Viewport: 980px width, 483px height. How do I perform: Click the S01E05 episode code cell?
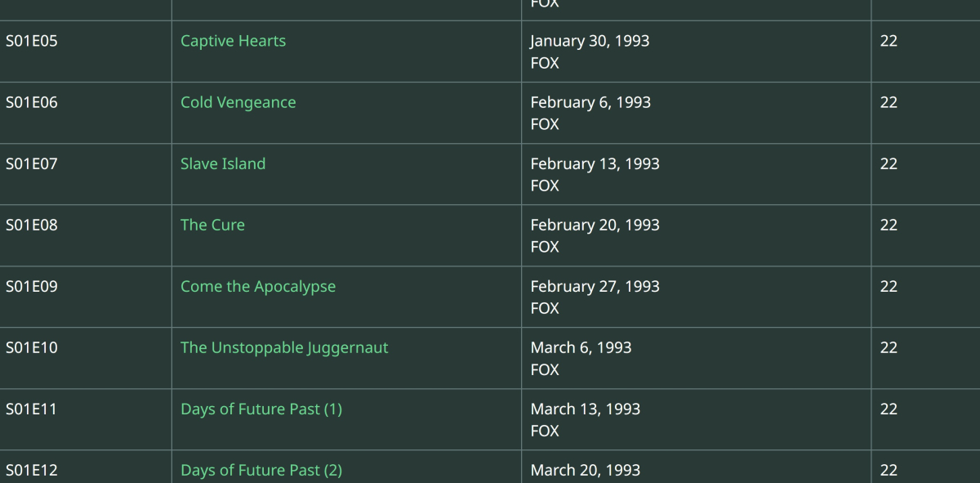(x=32, y=41)
